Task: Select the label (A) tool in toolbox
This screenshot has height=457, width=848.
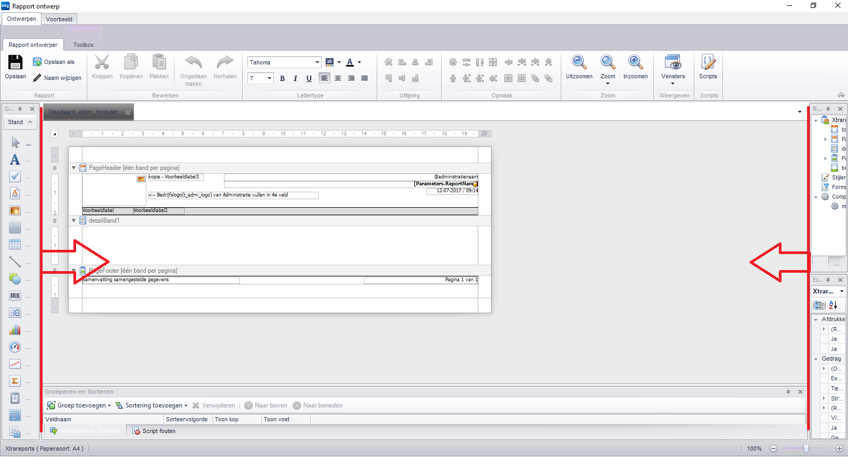Action: 15,160
